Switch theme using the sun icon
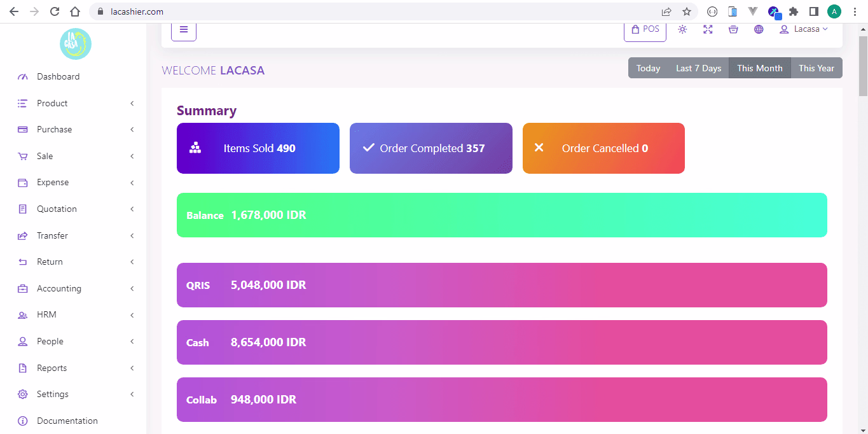This screenshot has width=868, height=434. pos(682,29)
